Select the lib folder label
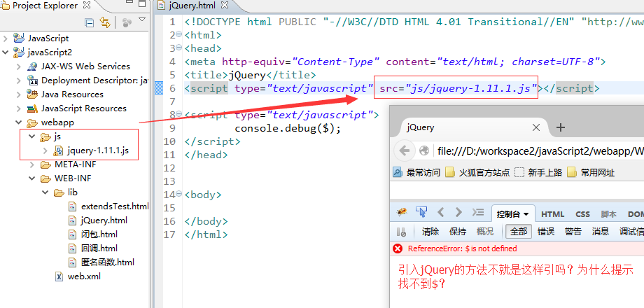The width and height of the screenshot is (644, 308). tap(72, 192)
